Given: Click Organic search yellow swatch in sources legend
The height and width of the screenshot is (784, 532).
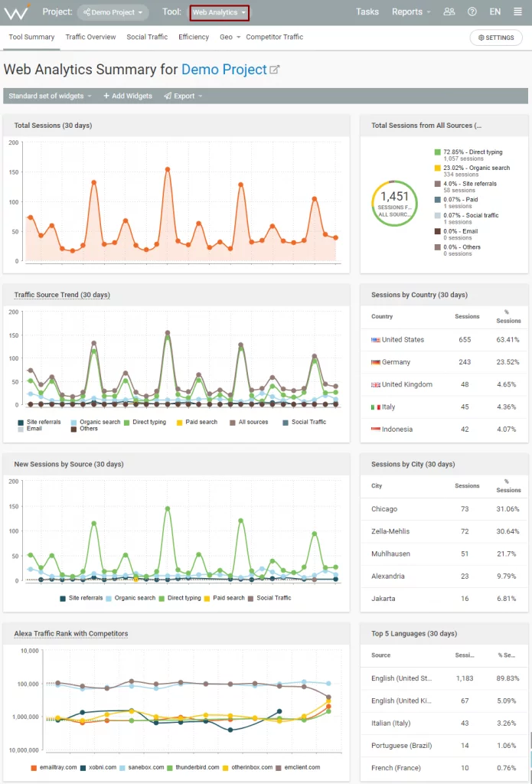Looking at the screenshot, I should pyautogui.click(x=438, y=168).
